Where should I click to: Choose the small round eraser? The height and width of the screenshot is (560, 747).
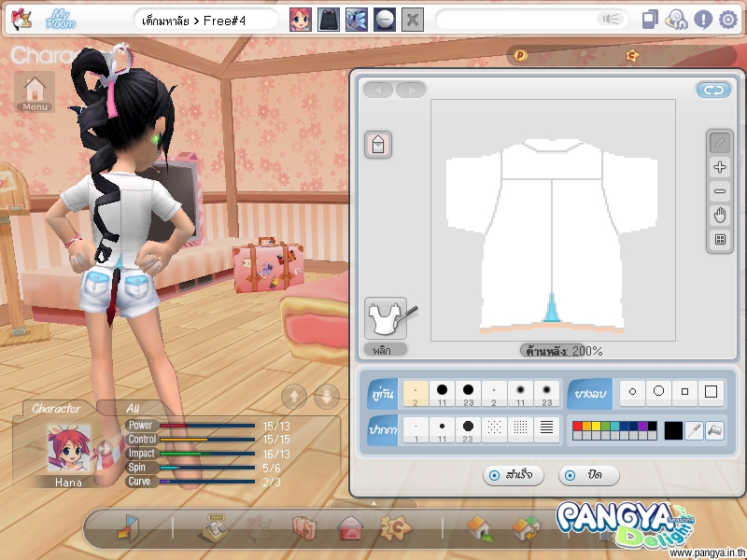pyautogui.click(x=633, y=392)
